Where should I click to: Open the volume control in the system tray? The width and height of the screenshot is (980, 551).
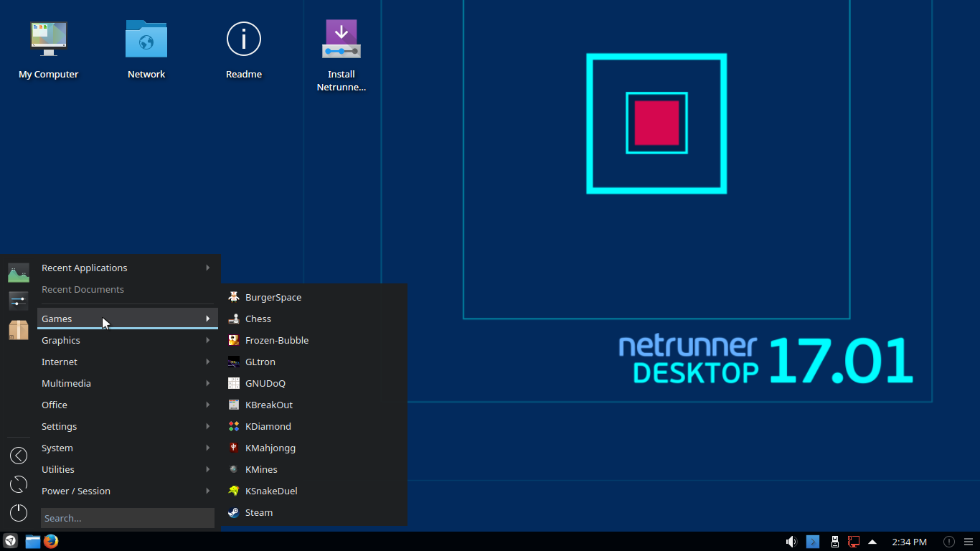click(791, 541)
